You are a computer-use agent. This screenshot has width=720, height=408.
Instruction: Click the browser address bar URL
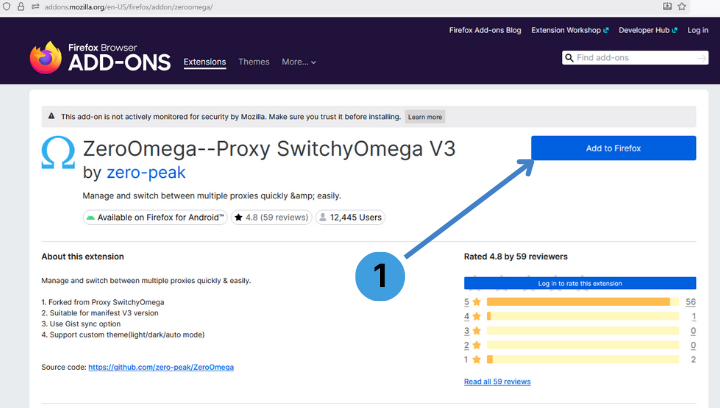tap(129, 7)
